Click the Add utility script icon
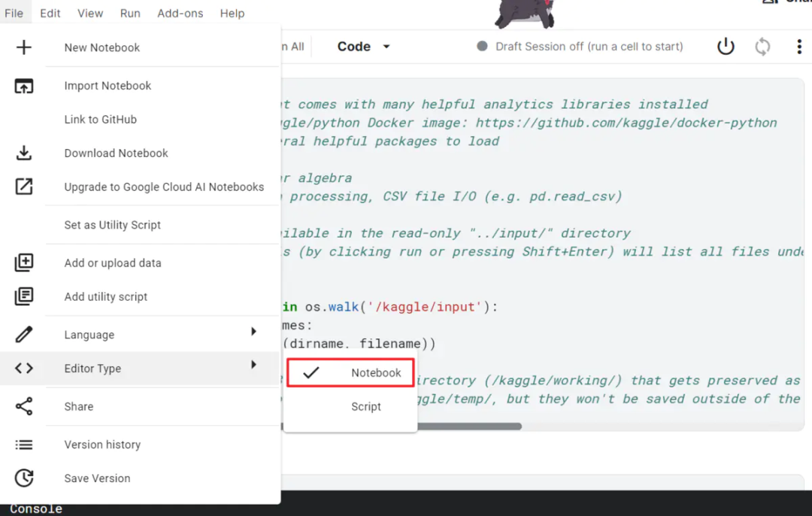This screenshot has width=812, height=516. [24, 296]
